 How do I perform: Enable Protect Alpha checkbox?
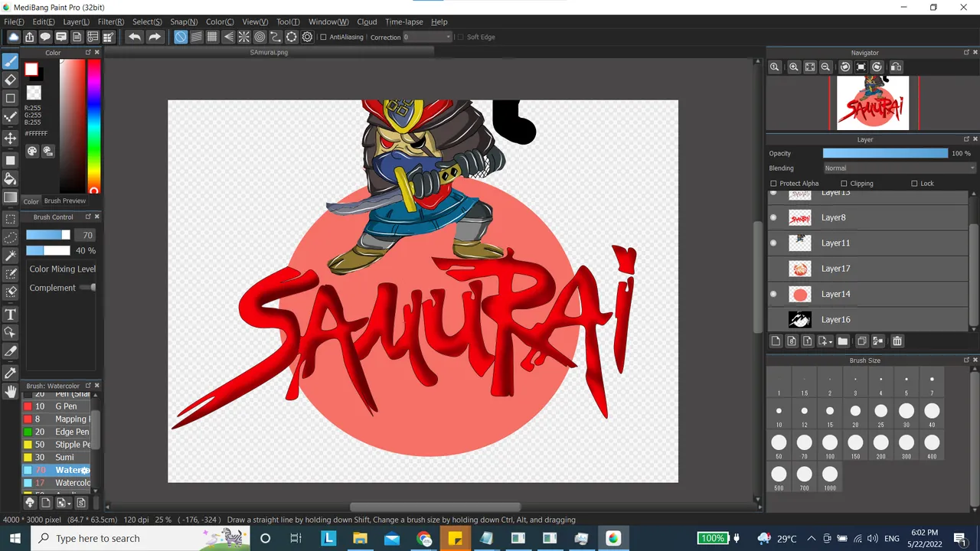pos(773,184)
